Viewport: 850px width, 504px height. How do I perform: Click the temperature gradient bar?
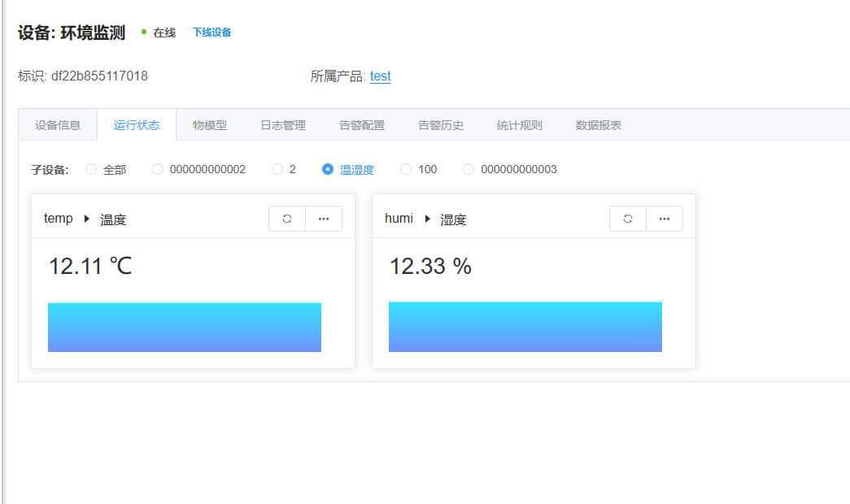click(x=185, y=328)
